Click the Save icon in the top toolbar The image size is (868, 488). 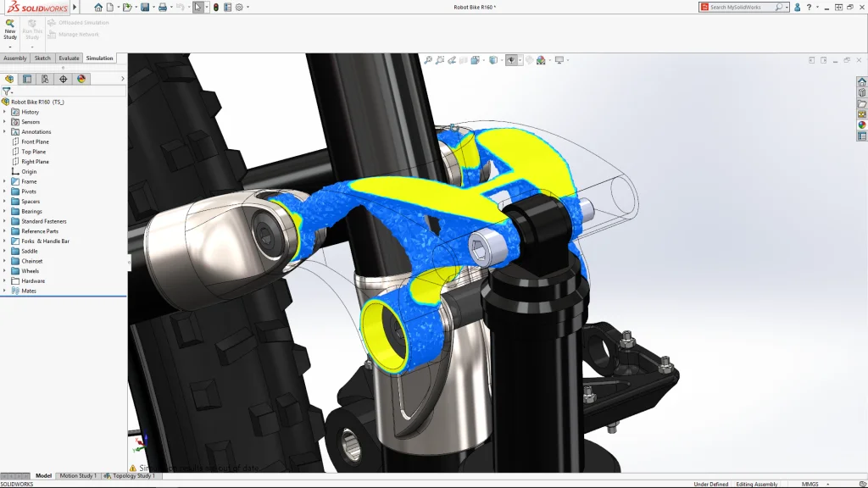[x=144, y=7]
